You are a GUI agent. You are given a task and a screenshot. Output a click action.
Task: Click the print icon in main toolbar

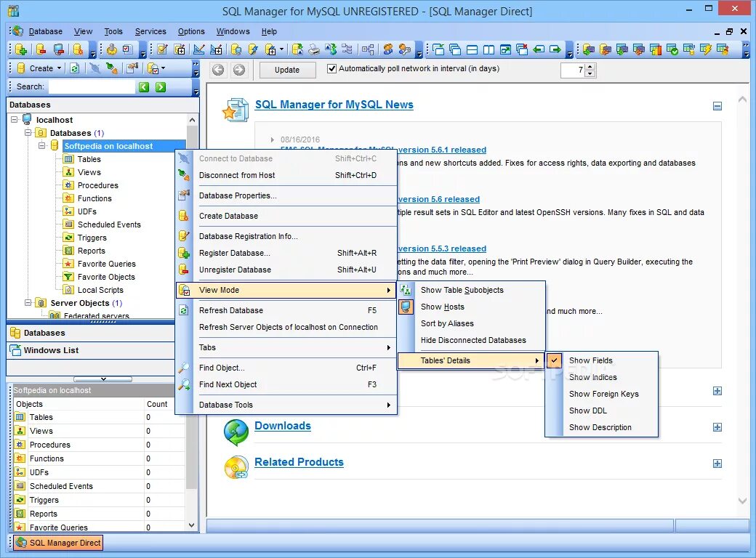[314, 49]
